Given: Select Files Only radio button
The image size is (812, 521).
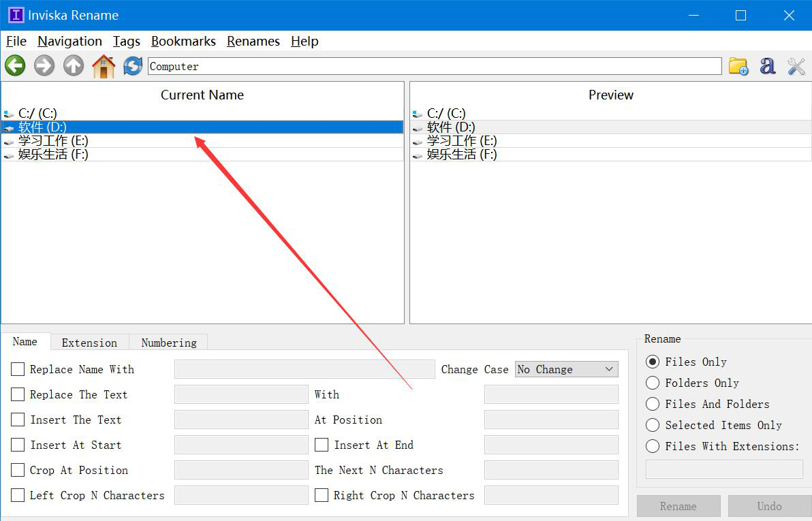Looking at the screenshot, I should coord(653,362).
